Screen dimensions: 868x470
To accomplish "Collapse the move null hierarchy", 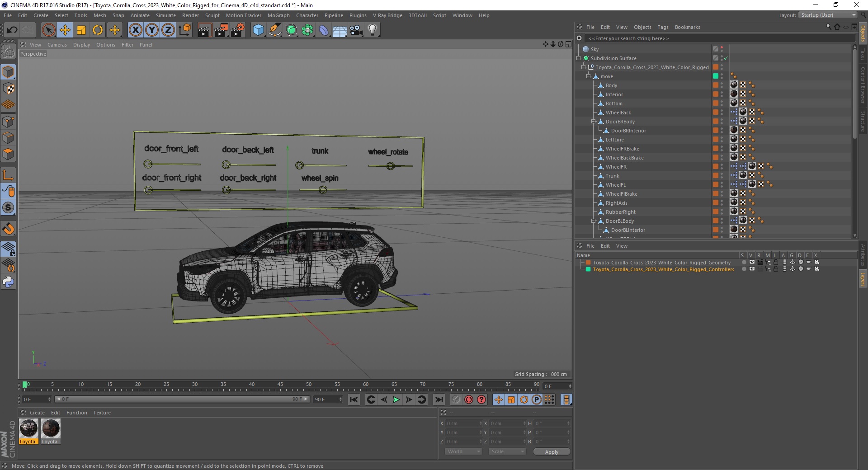I will (588, 76).
